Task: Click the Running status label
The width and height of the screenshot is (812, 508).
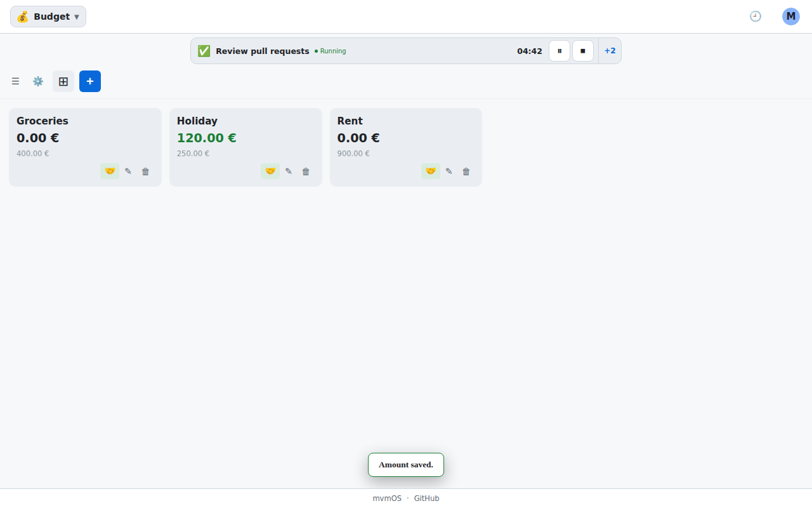Action: click(331, 51)
